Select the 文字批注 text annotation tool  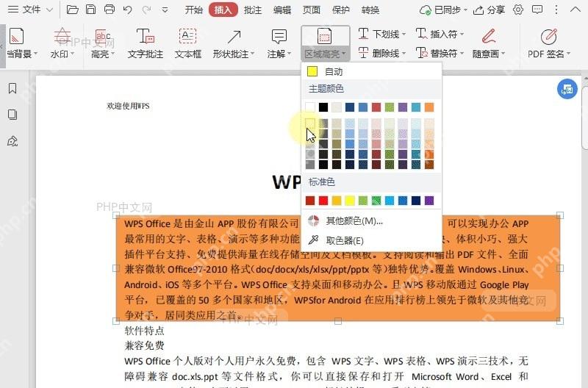tap(145, 44)
